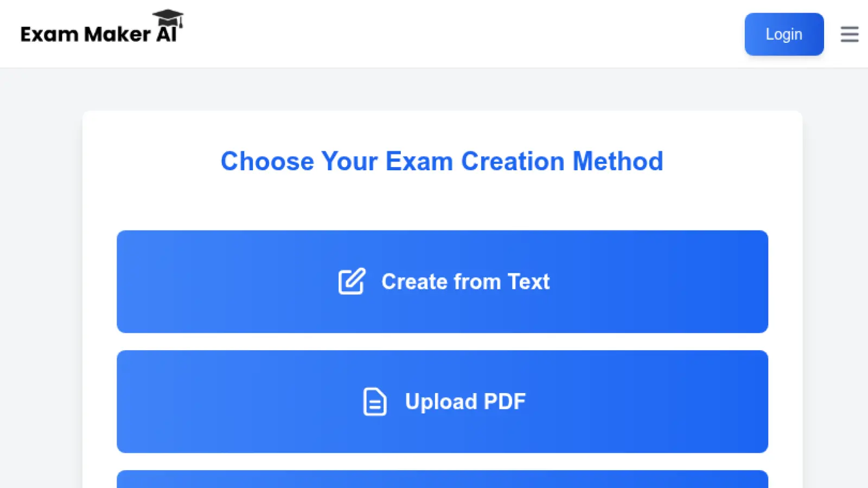Select the pencil edit icon on Create from Text
Screen dimensions: 868x488
click(x=350, y=281)
